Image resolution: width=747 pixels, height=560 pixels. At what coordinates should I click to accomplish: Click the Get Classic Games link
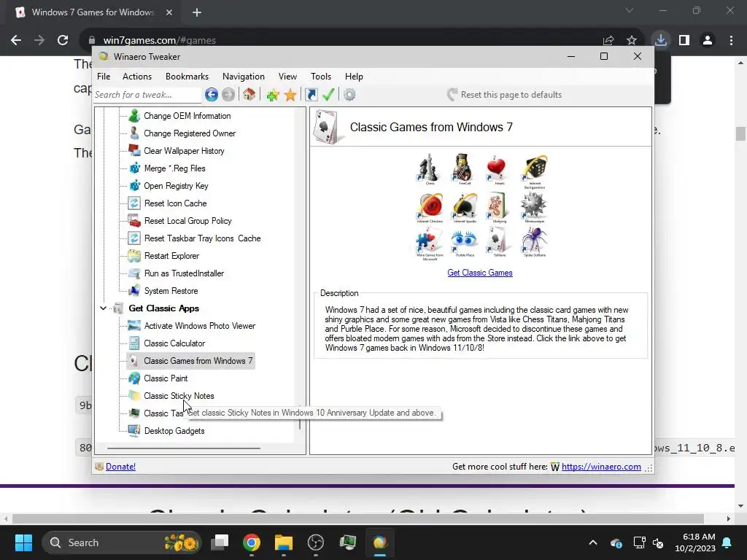tap(480, 273)
